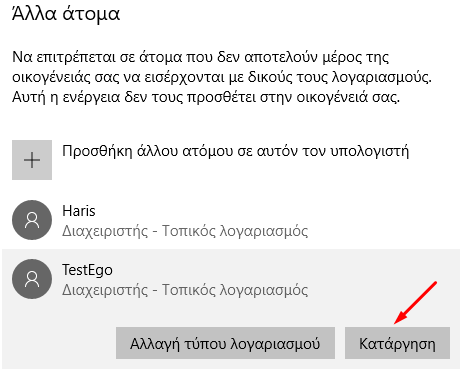Click the first description line starting Να επιτρέπεται
This screenshot has width=474, height=382.
pyautogui.click(x=200, y=57)
